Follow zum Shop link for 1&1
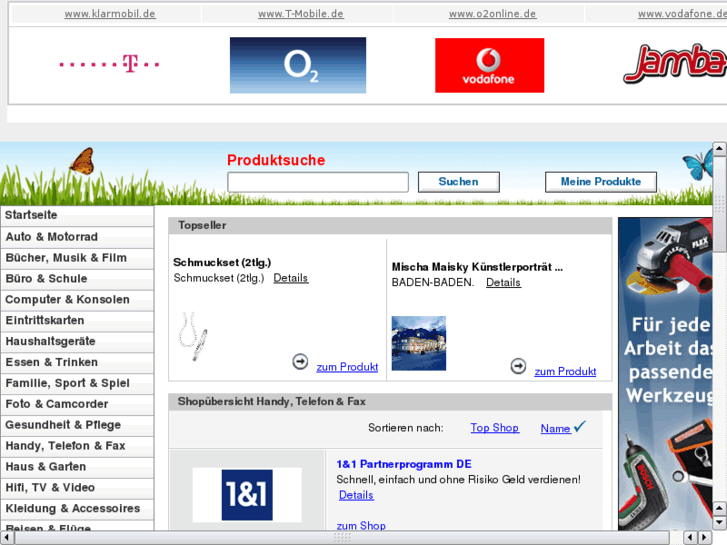Viewport: 727px width, 545px height. [361, 526]
